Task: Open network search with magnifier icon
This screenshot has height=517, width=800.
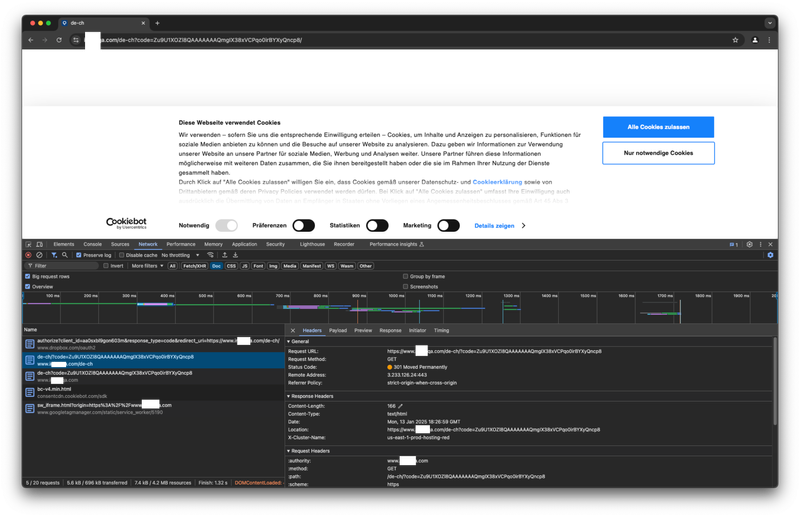Action: (63, 255)
